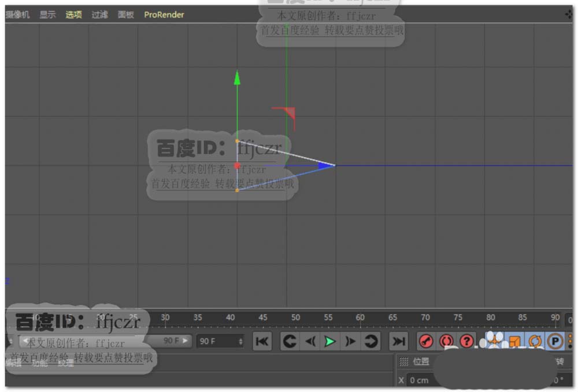Viewport: 578px width, 392px height.
Task: Open the 过滤 viewport menu
Action: [99, 15]
